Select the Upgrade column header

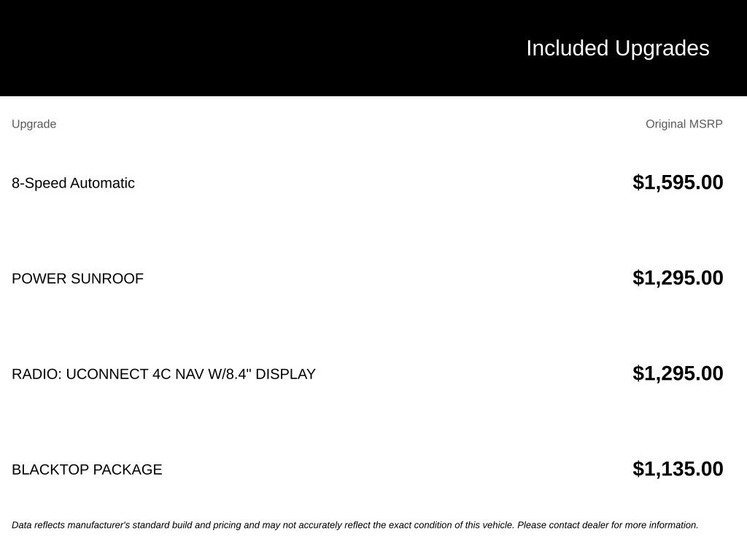coord(34,124)
